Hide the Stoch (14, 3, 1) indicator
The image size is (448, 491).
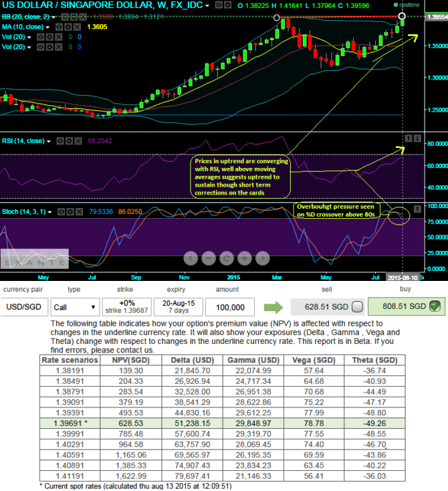[61, 211]
